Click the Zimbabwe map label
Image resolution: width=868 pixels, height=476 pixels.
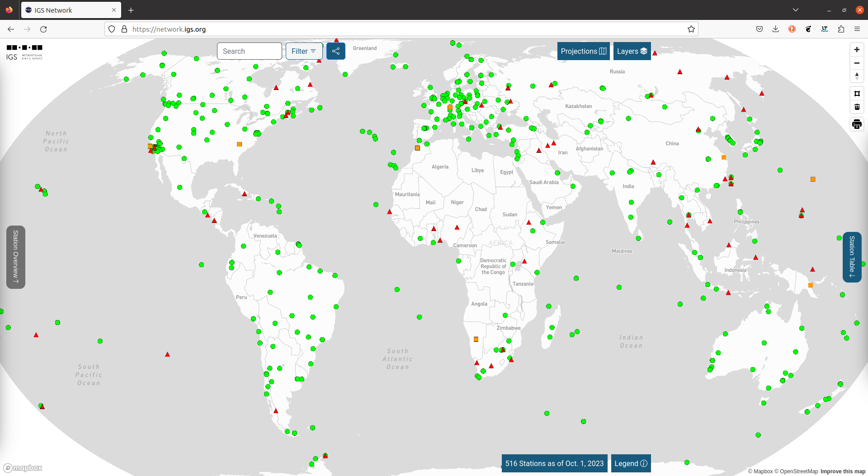[509, 328]
